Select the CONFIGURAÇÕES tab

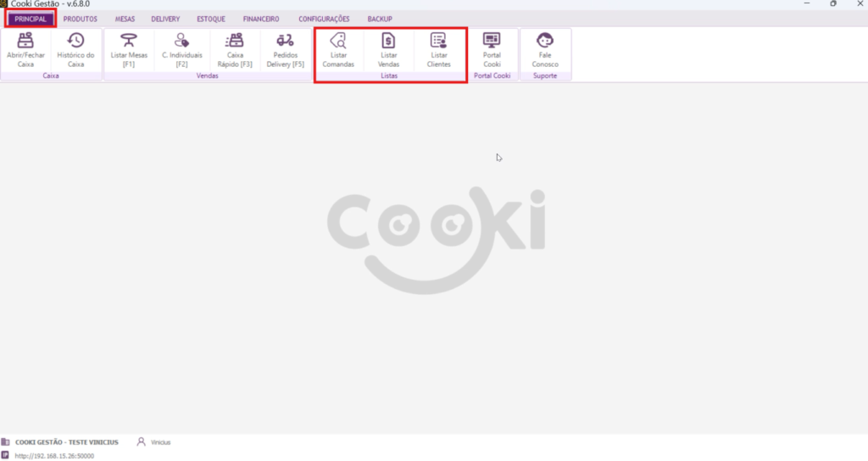click(324, 19)
